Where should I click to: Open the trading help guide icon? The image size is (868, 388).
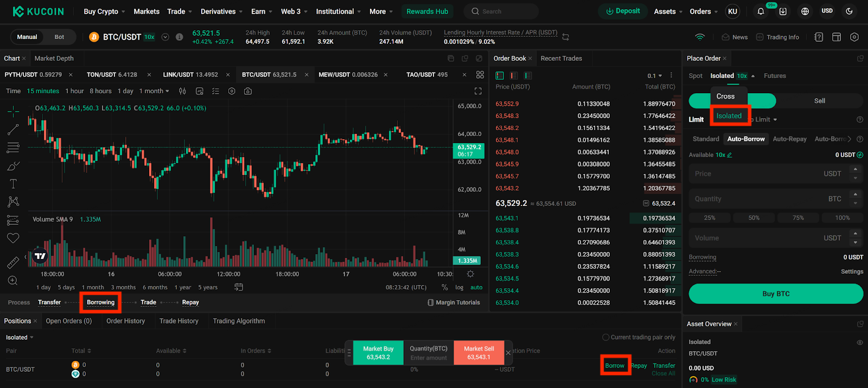coord(819,37)
